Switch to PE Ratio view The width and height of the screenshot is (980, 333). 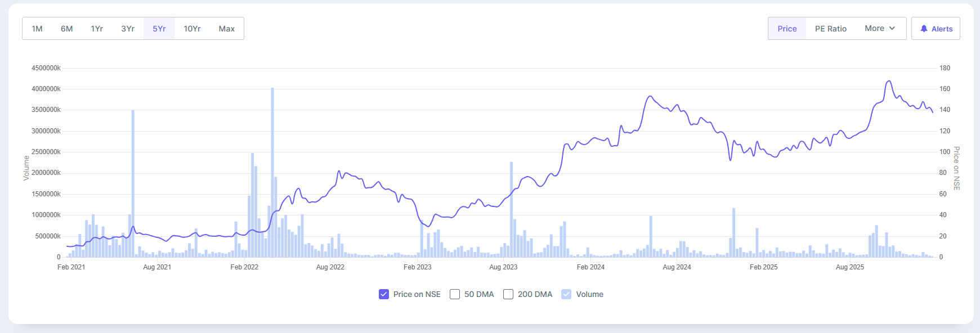[830, 29]
